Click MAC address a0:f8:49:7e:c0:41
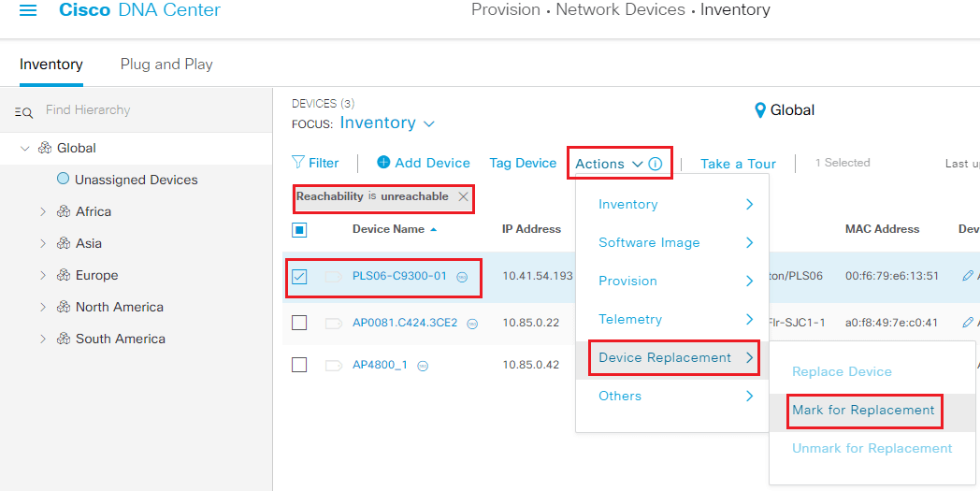Image resolution: width=980 pixels, height=491 pixels. coord(892,323)
